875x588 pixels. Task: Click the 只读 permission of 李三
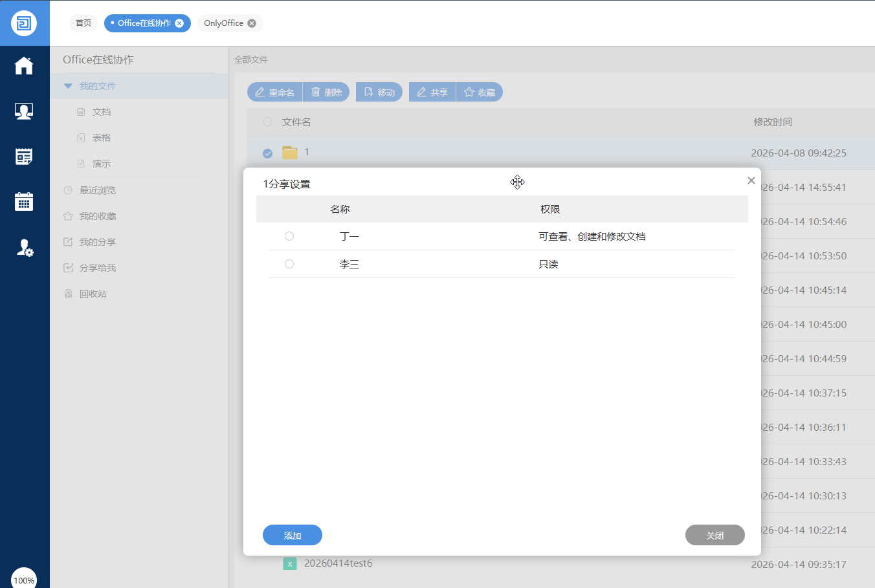point(548,264)
